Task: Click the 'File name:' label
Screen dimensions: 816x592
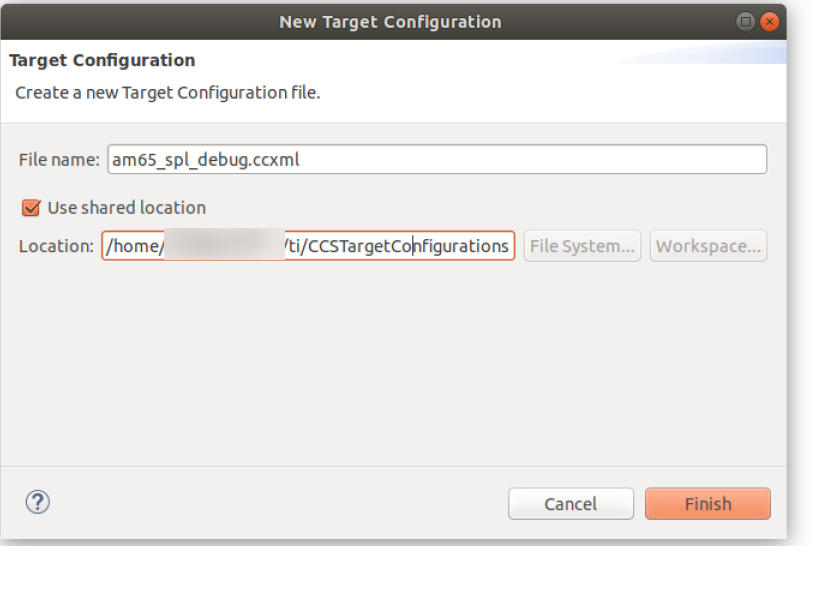Action: pyautogui.click(x=59, y=160)
